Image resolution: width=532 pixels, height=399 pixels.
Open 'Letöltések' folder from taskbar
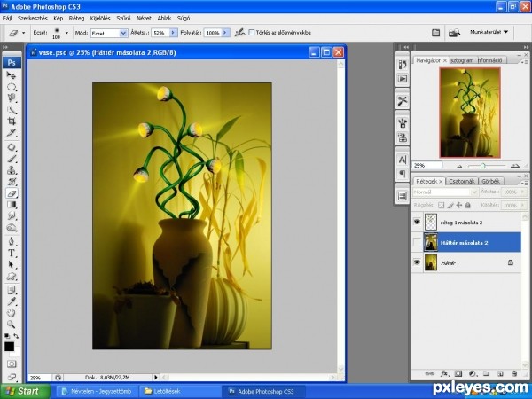point(181,391)
